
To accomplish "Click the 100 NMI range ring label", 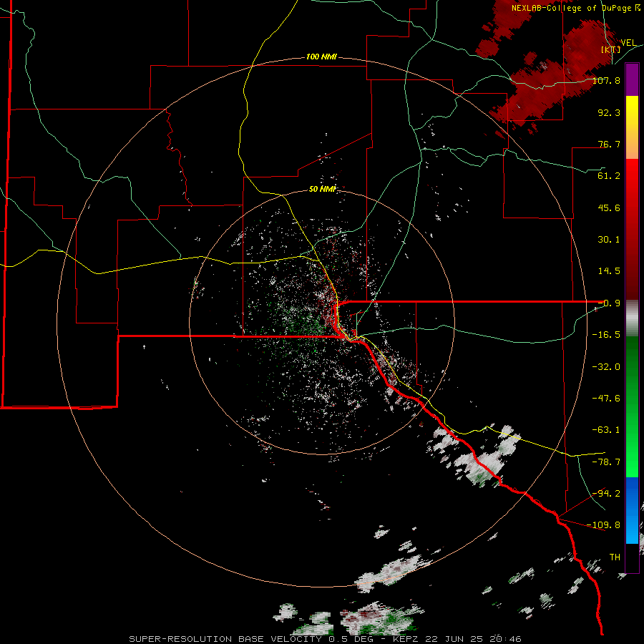I will coord(321,57).
